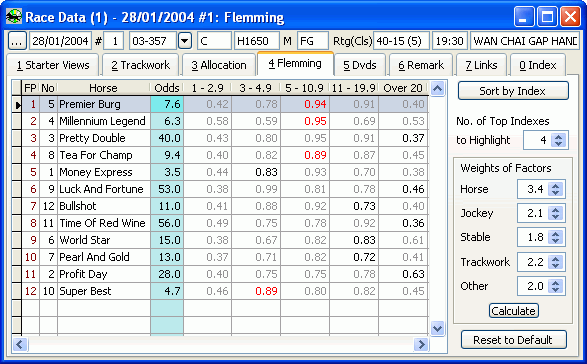
Task: Select the Profit Day horse name
Action: click(83, 274)
